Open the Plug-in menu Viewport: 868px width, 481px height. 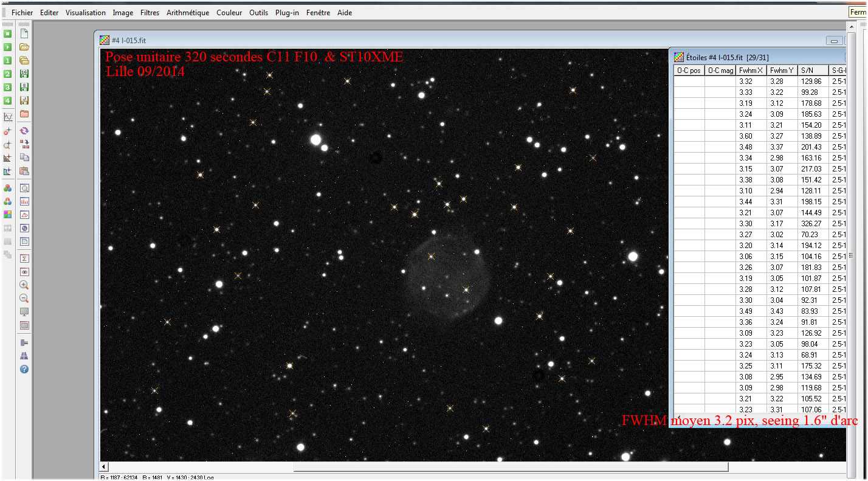[287, 13]
